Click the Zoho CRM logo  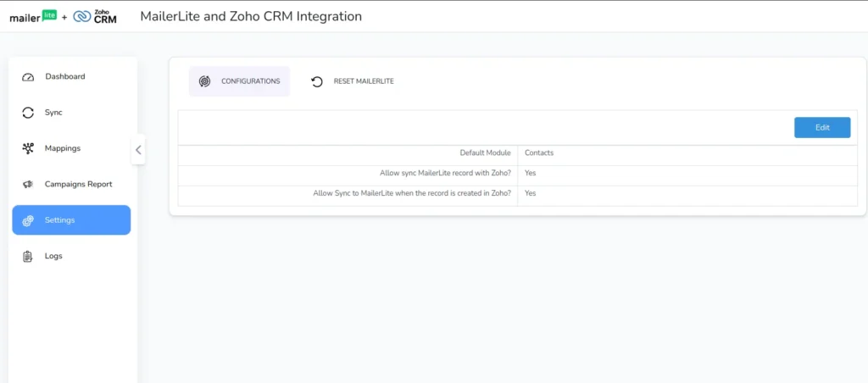pyautogui.click(x=95, y=16)
